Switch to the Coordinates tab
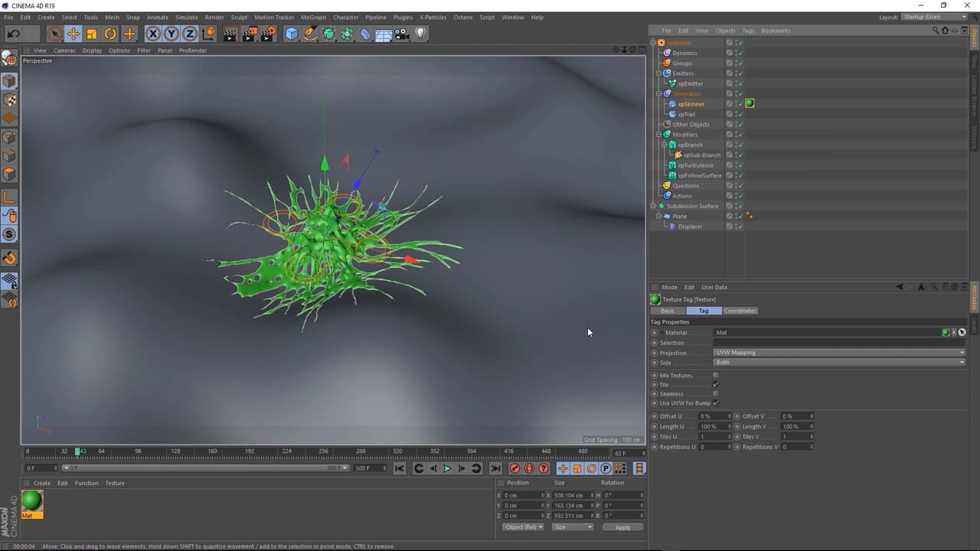The image size is (980, 551). (740, 311)
